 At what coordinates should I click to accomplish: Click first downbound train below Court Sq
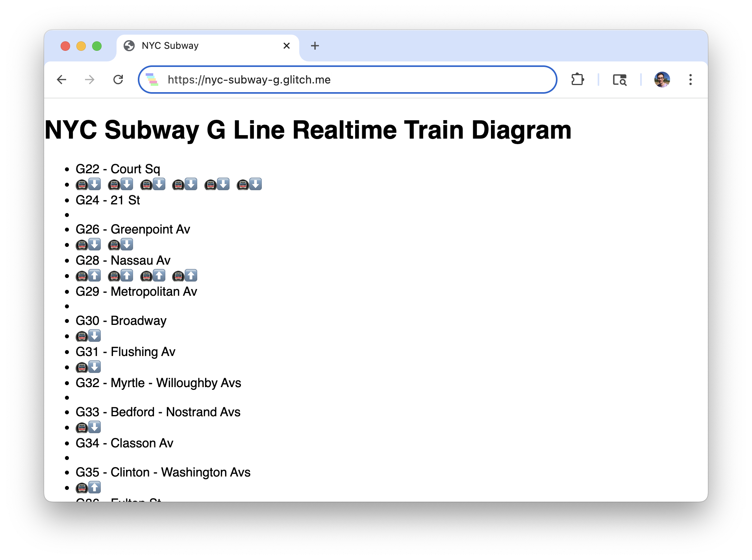[x=88, y=184]
